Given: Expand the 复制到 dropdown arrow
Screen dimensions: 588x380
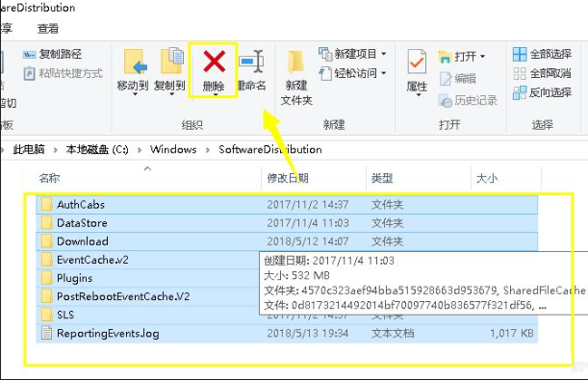Looking at the screenshot, I should click(x=171, y=94).
